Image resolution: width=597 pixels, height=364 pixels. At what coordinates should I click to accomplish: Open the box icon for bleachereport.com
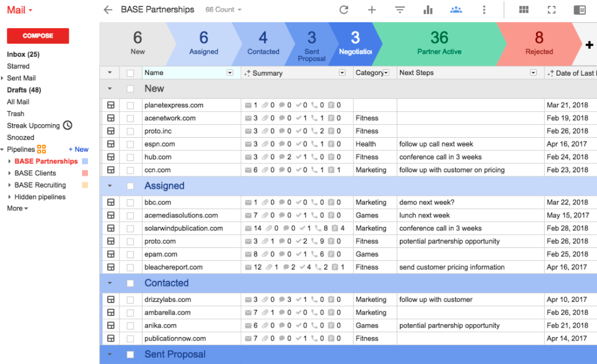[x=111, y=267]
